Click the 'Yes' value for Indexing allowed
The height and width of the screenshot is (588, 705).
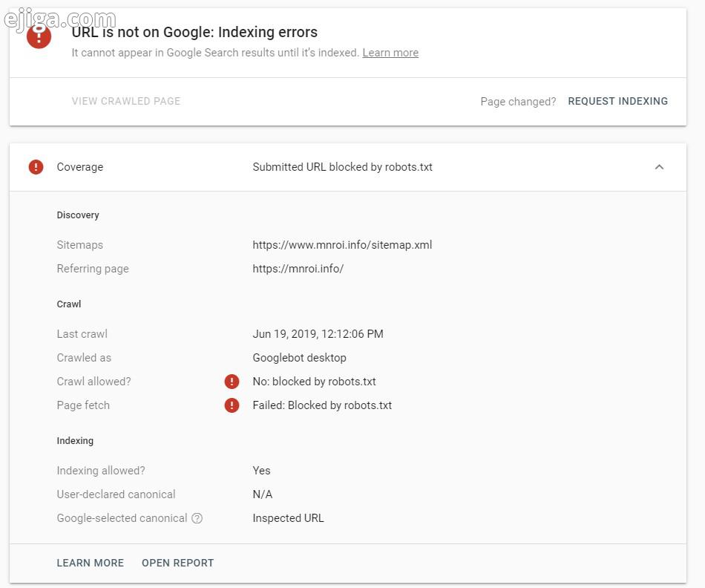(x=261, y=471)
